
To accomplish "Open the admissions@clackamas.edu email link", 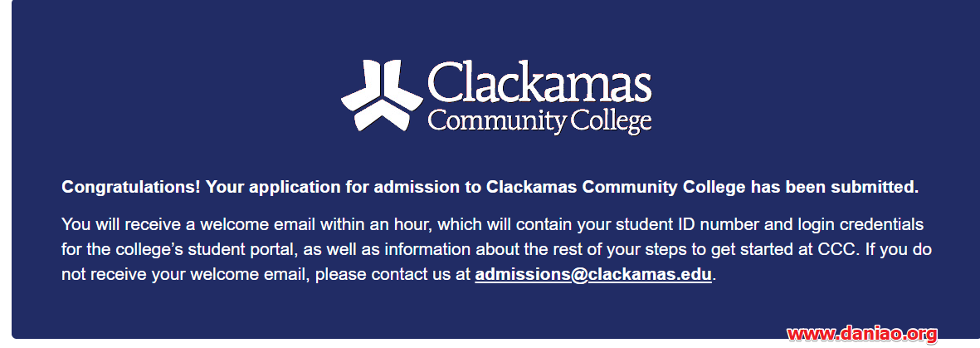I will (593, 275).
